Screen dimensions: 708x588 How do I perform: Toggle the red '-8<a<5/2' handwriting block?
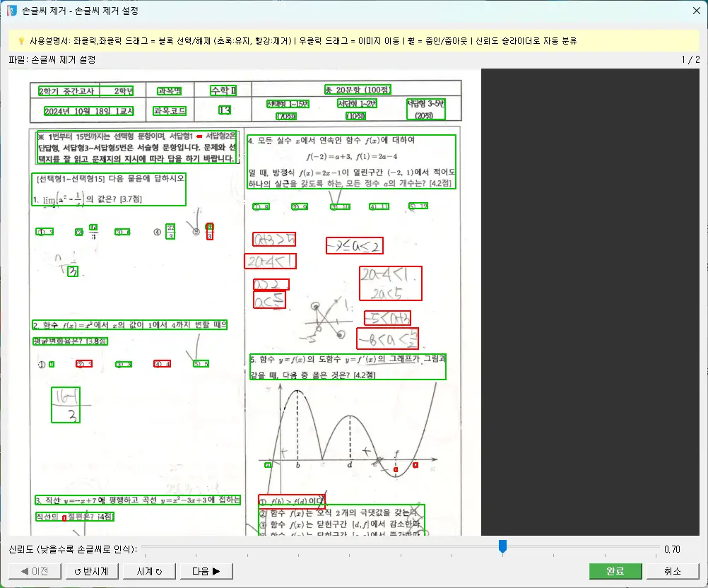point(387,339)
